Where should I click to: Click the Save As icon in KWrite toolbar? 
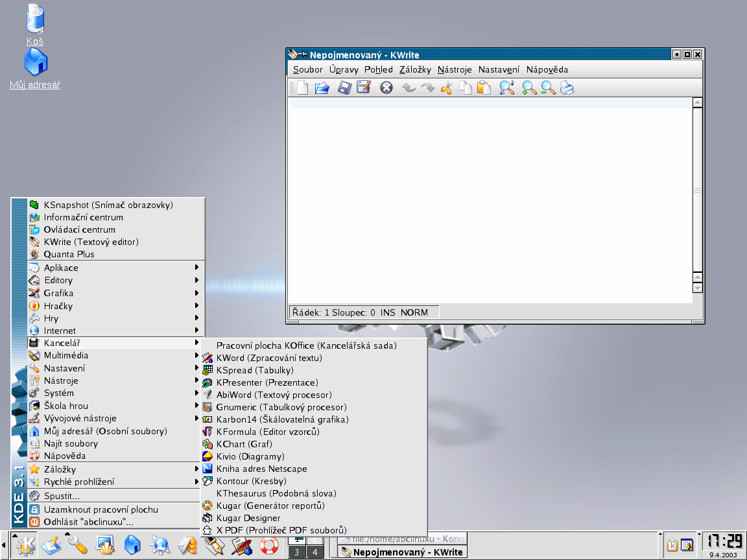(364, 87)
